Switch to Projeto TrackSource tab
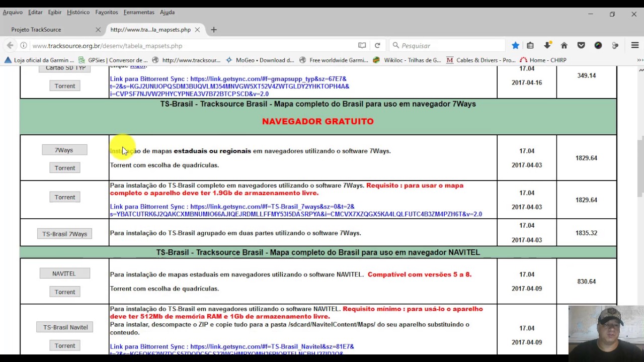 coord(53,30)
